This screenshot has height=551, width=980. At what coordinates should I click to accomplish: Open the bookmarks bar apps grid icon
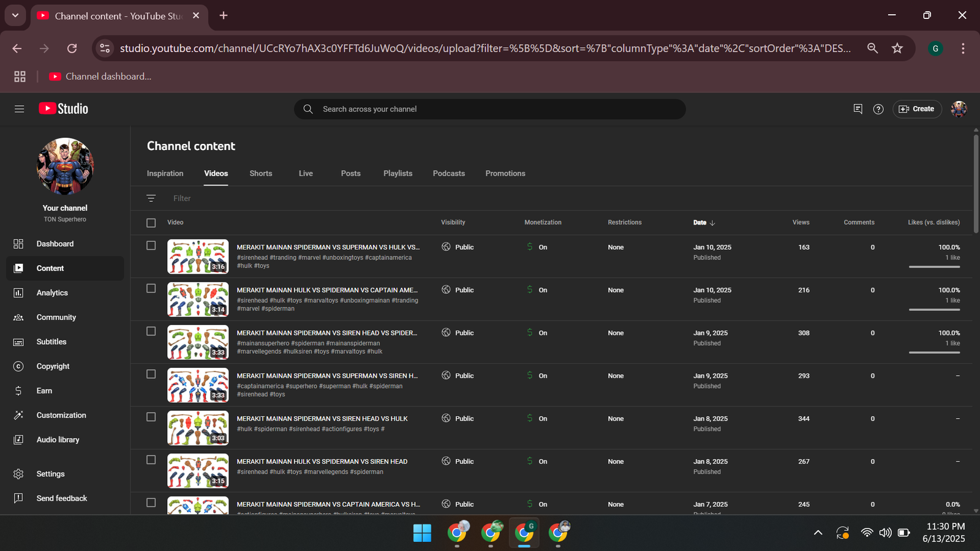[x=20, y=77]
